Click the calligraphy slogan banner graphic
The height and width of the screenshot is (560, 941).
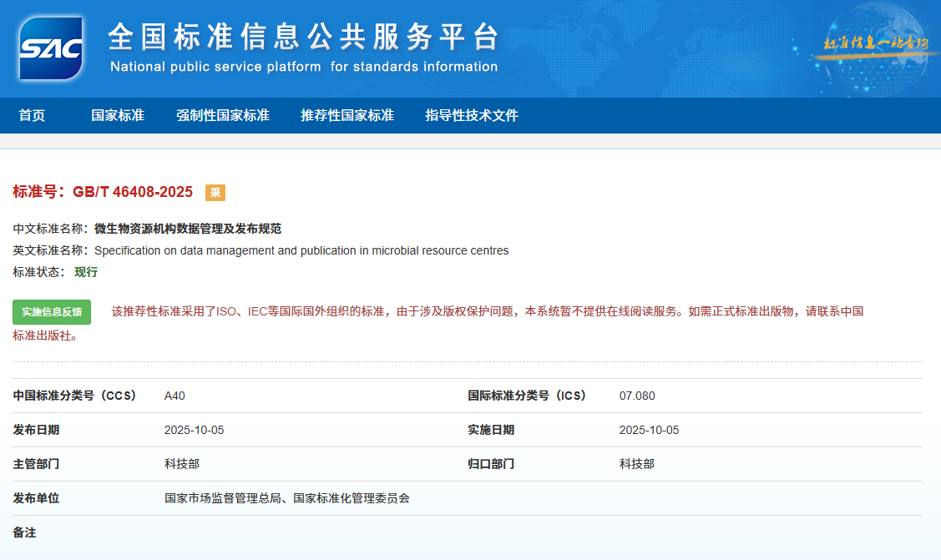click(875, 43)
